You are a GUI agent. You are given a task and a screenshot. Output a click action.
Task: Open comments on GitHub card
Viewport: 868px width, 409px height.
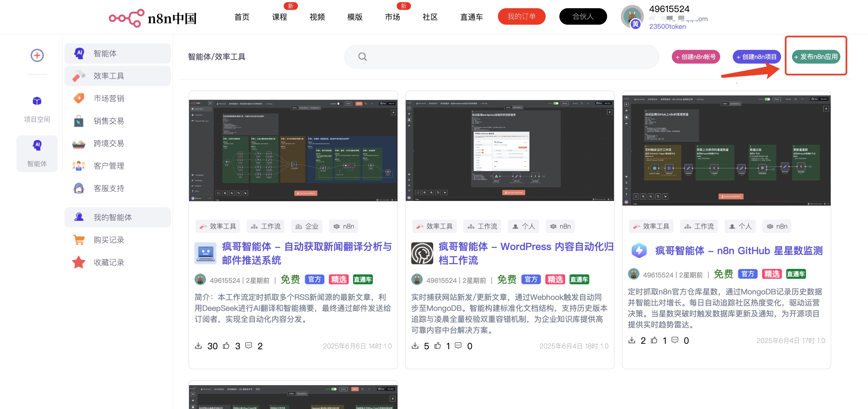(675, 340)
